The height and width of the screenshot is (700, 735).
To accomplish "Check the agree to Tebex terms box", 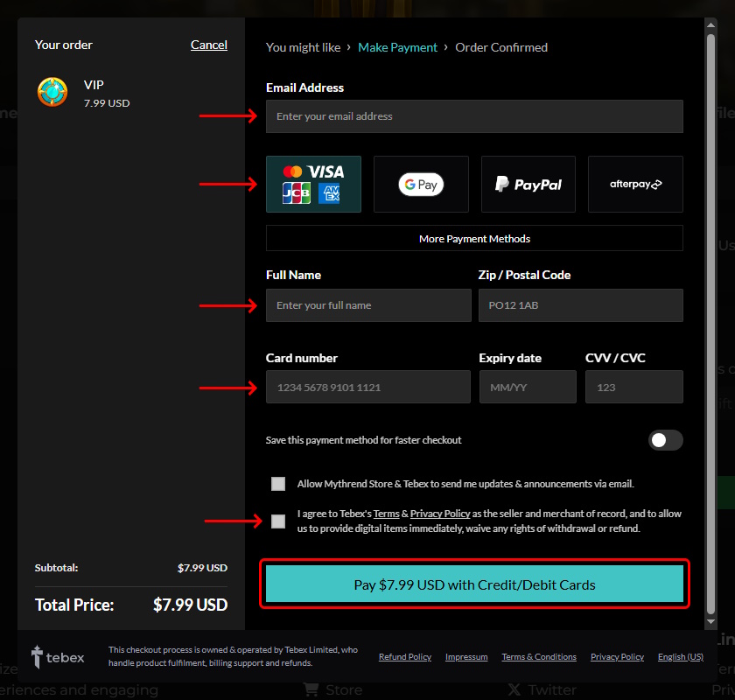I will click(278, 521).
